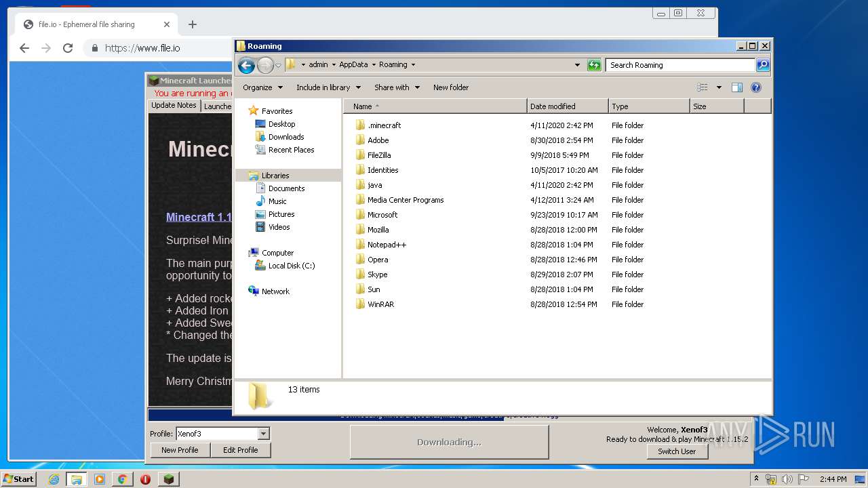Sort by Type column header
868x488 pixels.
click(649, 106)
